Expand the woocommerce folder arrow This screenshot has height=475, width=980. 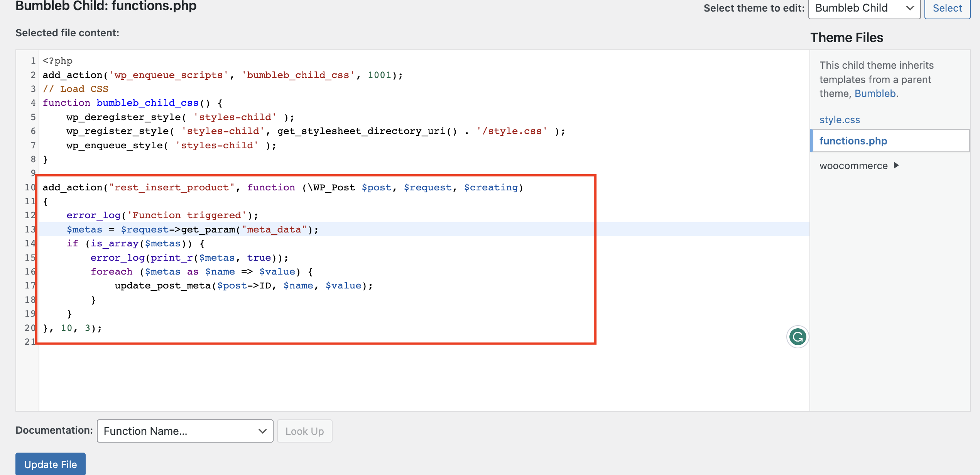[896, 165]
